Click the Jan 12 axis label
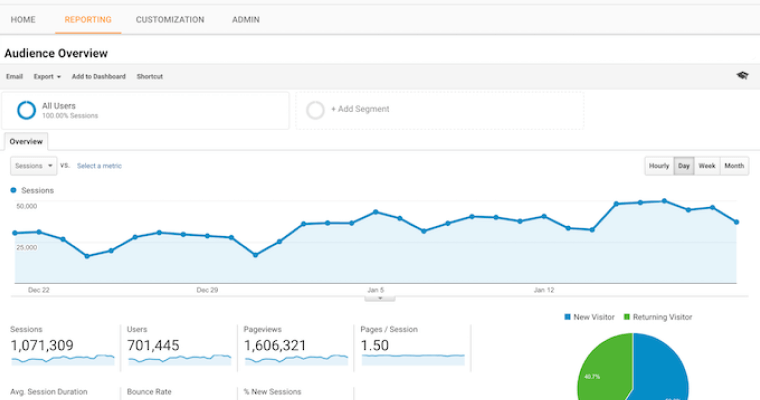The height and width of the screenshot is (400, 760). coord(544,290)
